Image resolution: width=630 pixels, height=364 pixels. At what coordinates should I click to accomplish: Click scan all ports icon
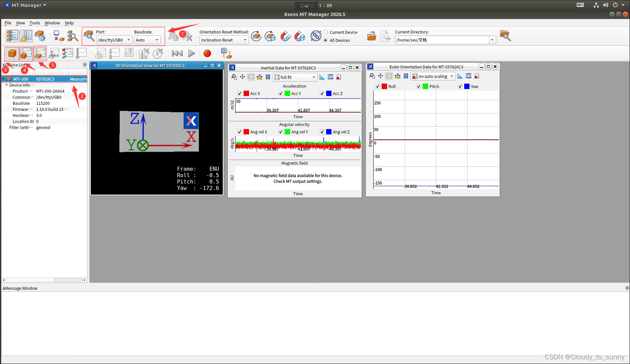pos(72,36)
